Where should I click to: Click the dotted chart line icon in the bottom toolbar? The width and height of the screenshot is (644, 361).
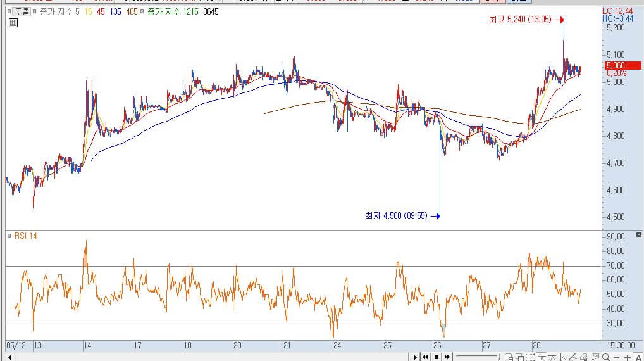(x=530, y=357)
